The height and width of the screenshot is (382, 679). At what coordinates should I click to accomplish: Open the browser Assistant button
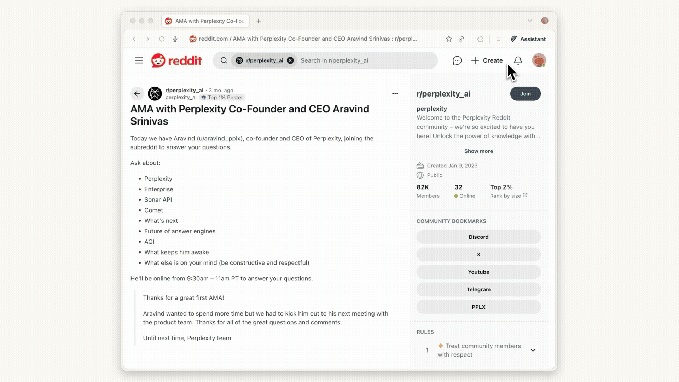click(528, 39)
